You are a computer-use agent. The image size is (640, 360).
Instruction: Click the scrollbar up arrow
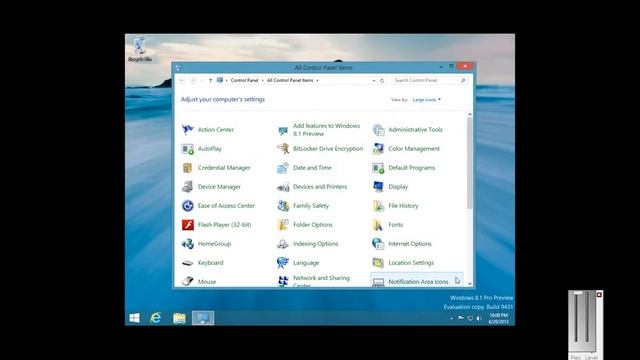pyautogui.click(x=469, y=114)
